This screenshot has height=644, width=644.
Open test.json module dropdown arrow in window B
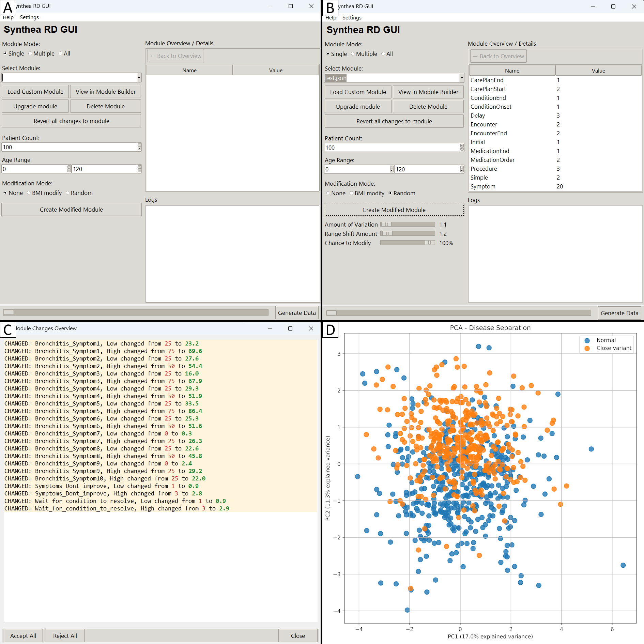pos(462,78)
